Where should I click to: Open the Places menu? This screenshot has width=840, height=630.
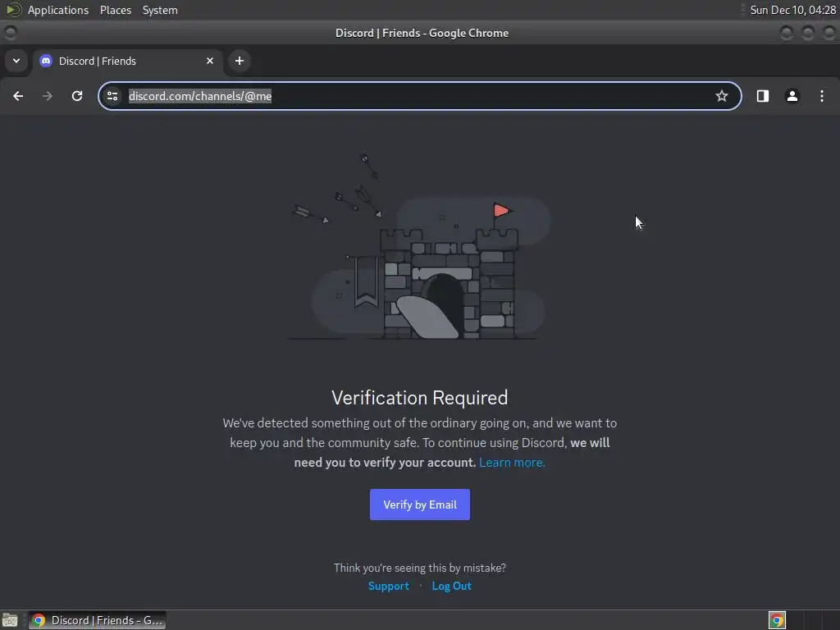[x=116, y=10]
